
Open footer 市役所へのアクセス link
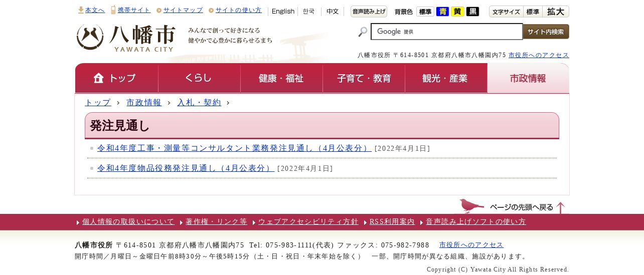(471, 245)
